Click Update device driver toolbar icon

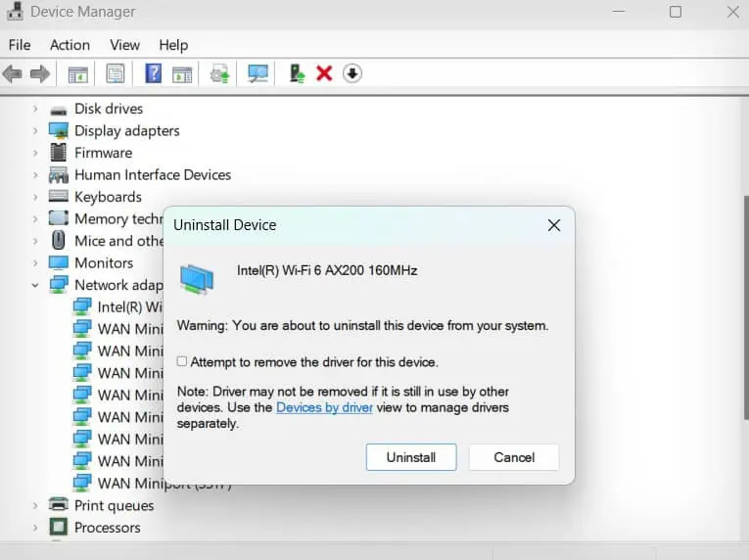coord(219,74)
